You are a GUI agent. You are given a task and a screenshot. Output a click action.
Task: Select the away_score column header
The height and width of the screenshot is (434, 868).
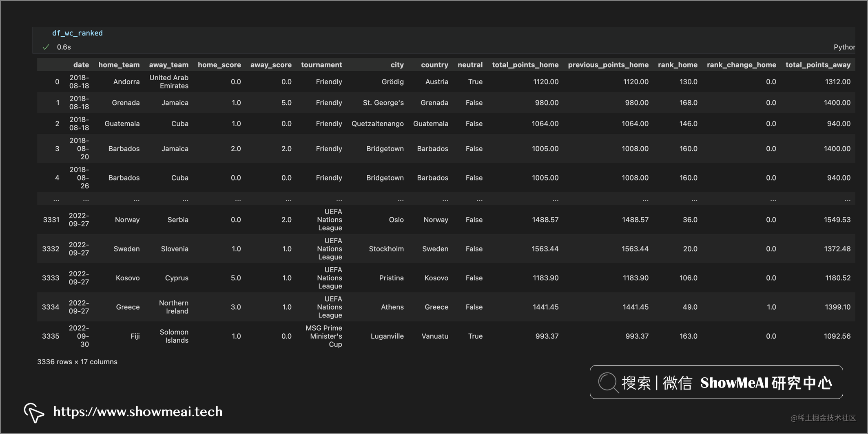(271, 65)
